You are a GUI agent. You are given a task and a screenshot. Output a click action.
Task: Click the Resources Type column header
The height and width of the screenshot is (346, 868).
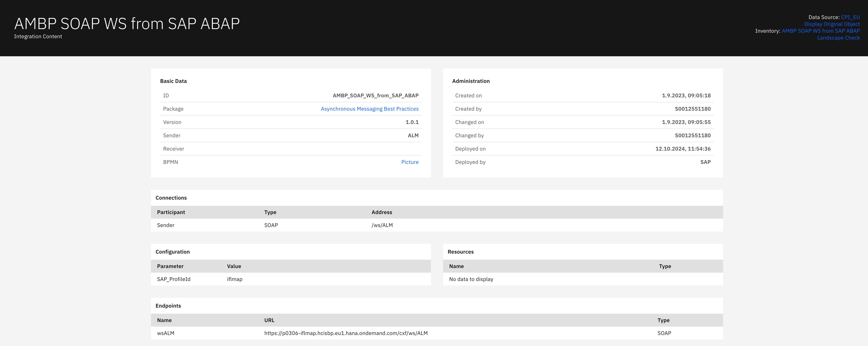(665, 266)
